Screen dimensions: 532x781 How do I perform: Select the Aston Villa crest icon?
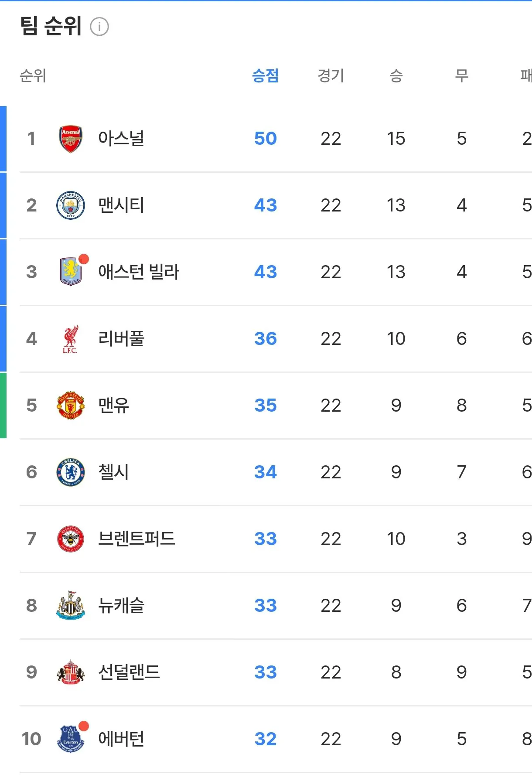click(x=71, y=272)
